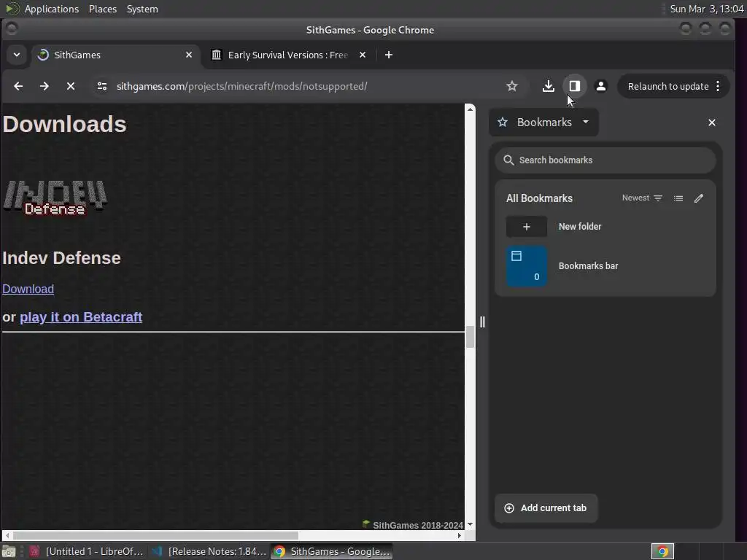
Task: Click the horizontal scrollbar thumb
Action: (x=155, y=535)
